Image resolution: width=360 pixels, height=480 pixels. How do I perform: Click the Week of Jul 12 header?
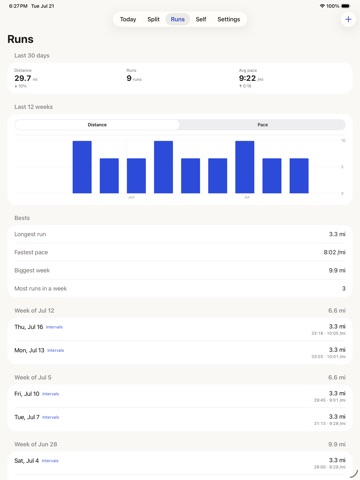(34, 311)
